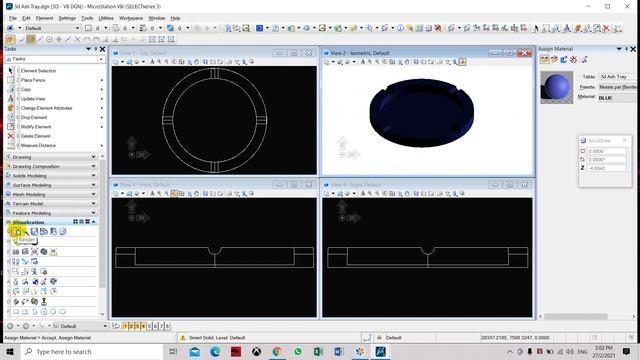Click the globe icon in Visualization row E
The image size is (640, 360).
tap(44, 251)
